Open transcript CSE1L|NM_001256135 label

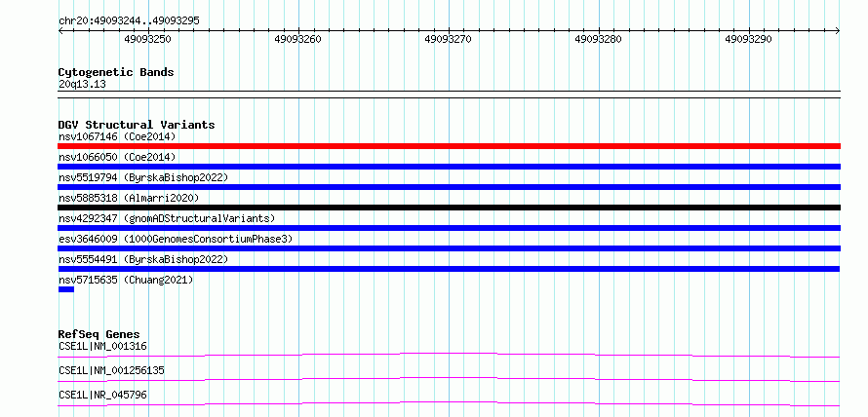(111, 370)
